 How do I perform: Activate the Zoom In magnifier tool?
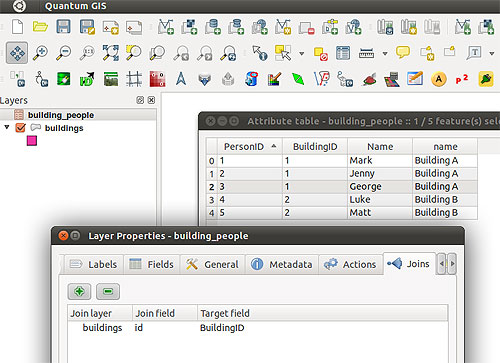40,53
